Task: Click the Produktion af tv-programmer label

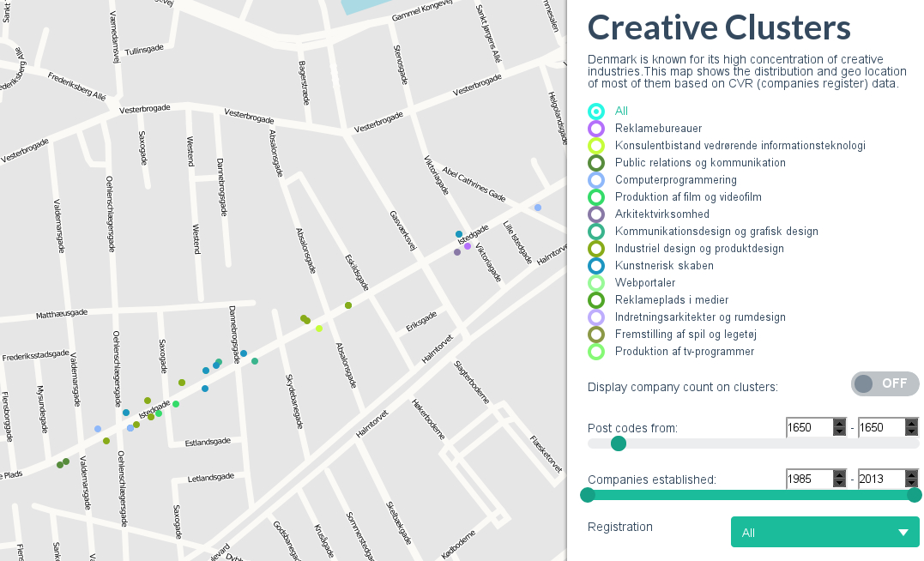Action: (684, 352)
